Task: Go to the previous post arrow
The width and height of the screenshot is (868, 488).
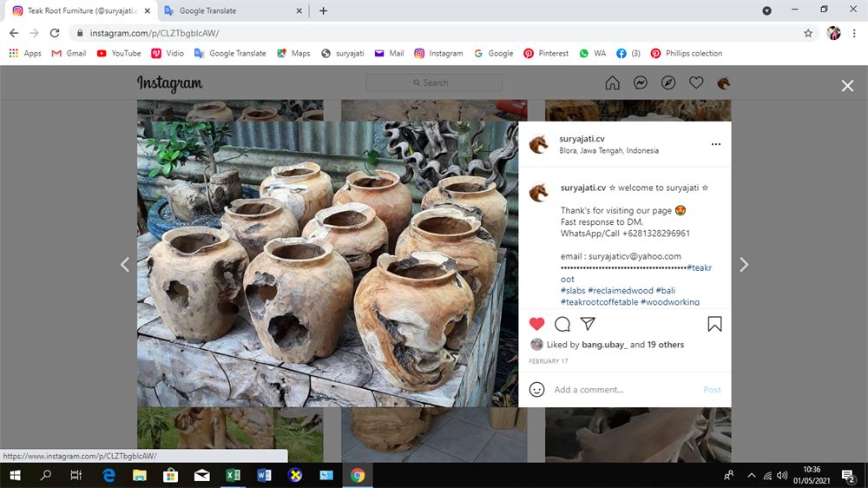Action: click(x=125, y=265)
